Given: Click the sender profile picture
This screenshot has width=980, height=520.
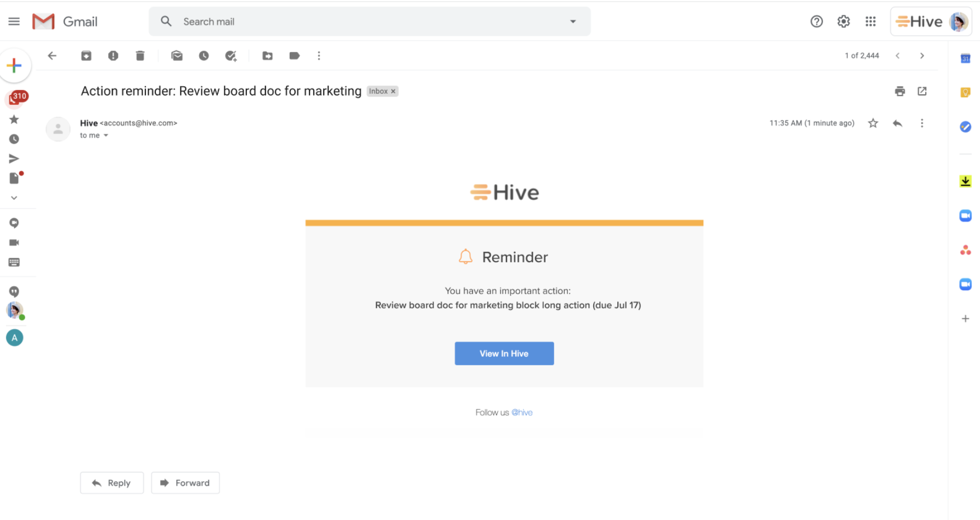Looking at the screenshot, I should 58,129.
